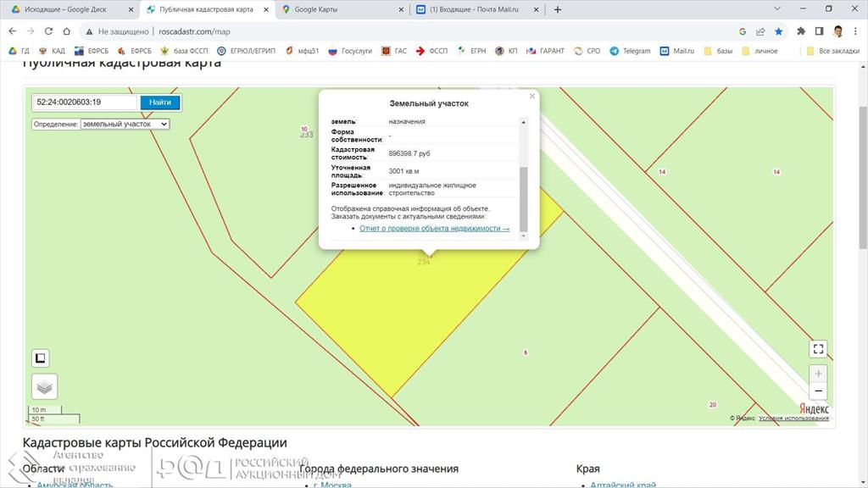Viewport: 868px width, 488px height.
Task: Click the browser share page icon
Action: pyautogui.click(x=760, y=31)
